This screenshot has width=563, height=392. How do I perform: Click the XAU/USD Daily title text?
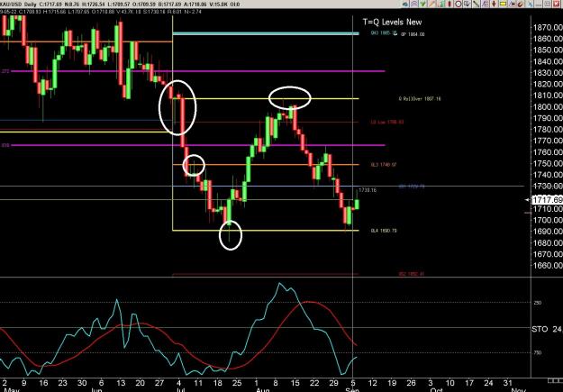point(17,5)
